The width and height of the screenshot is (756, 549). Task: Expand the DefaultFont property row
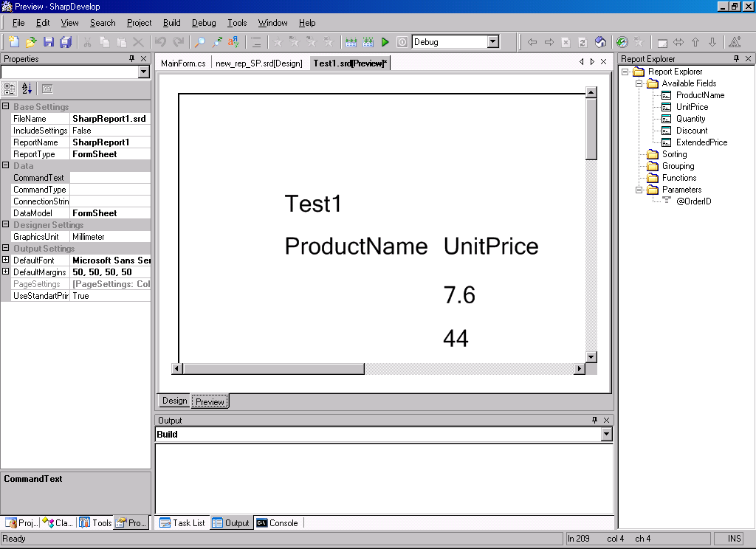tap(6, 260)
